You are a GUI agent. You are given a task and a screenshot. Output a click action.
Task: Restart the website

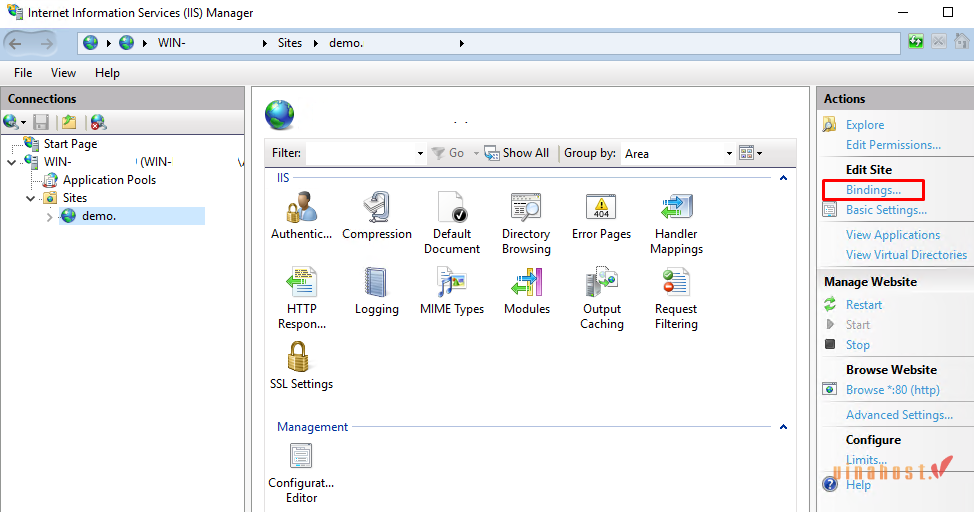863,305
